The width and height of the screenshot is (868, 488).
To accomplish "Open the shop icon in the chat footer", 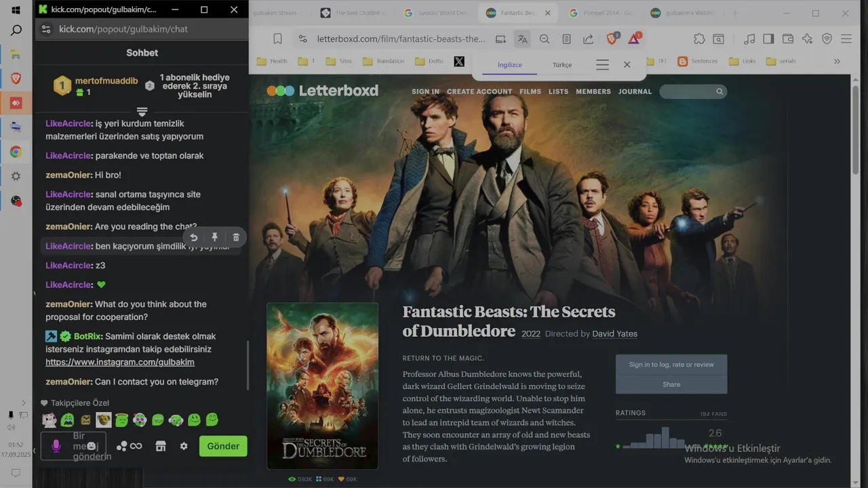I will [161, 446].
